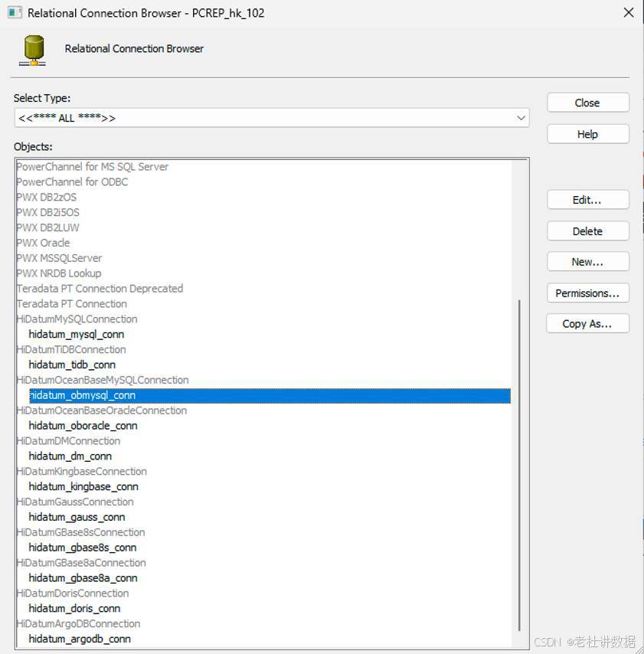Click the Objects list vertical scrollbar thumb
The width and height of the screenshot is (644, 654).
click(519, 465)
